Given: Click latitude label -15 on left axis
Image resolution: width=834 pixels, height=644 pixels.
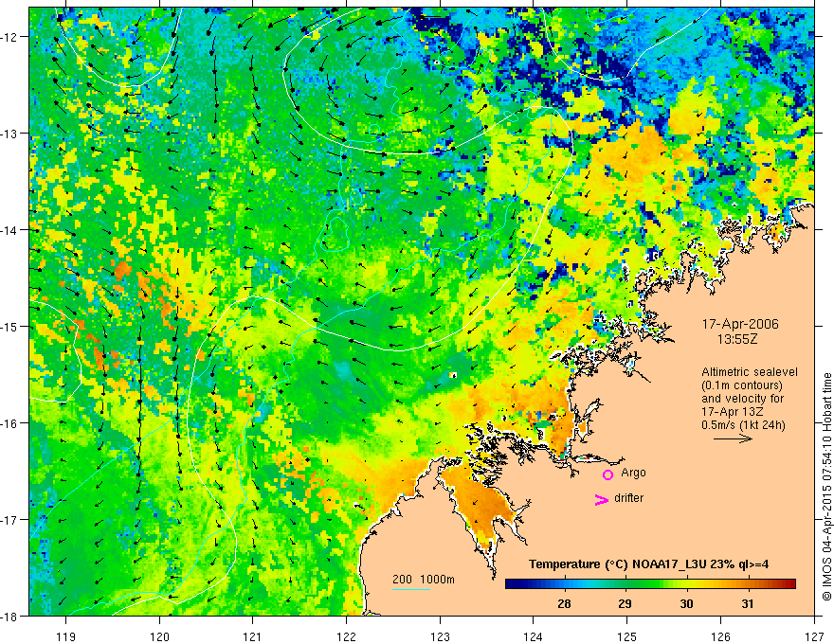Looking at the screenshot, I should [x=9, y=326].
